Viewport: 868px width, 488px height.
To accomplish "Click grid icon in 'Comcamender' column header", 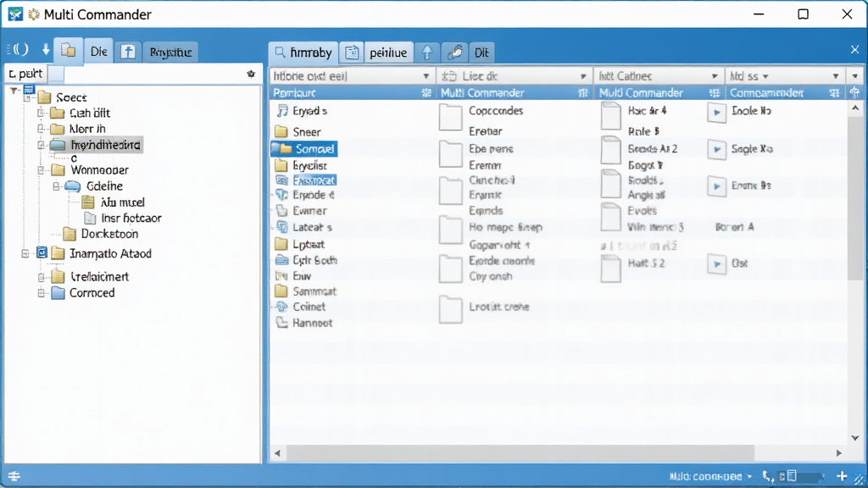I will 834,93.
